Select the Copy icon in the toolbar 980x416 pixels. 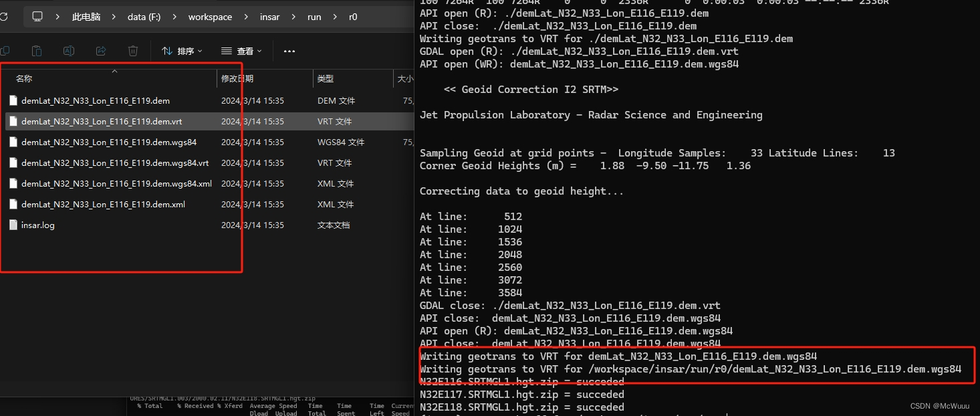(x=6, y=51)
